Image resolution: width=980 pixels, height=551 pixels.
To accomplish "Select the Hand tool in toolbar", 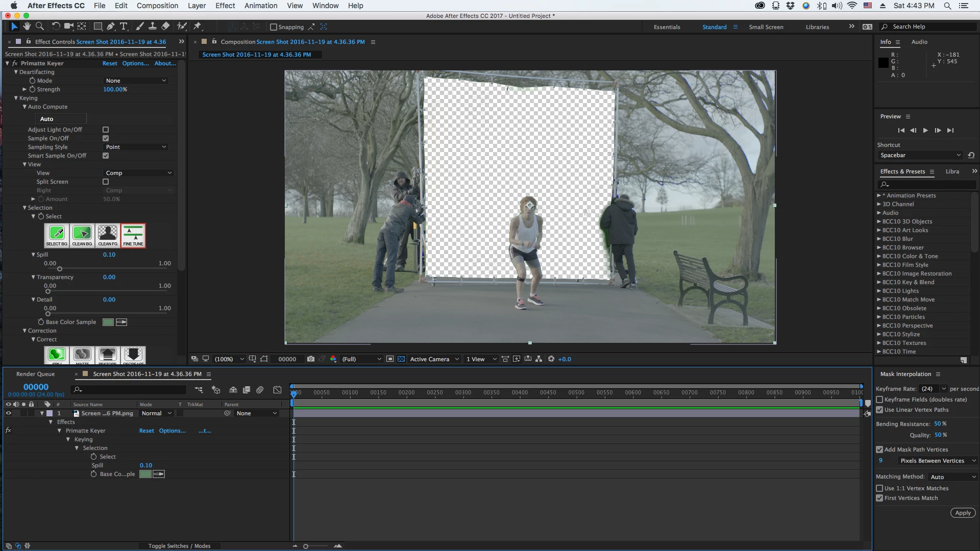I will (x=27, y=27).
